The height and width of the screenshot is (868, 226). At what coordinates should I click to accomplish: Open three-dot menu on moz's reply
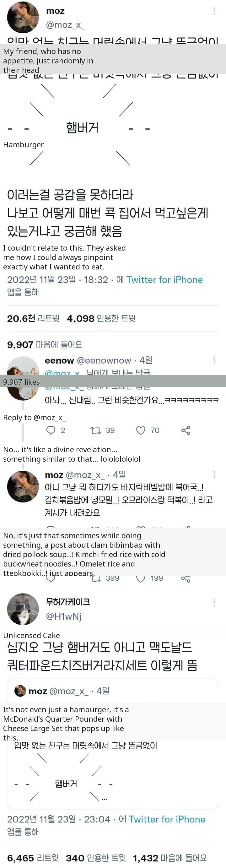coord(214,475)
